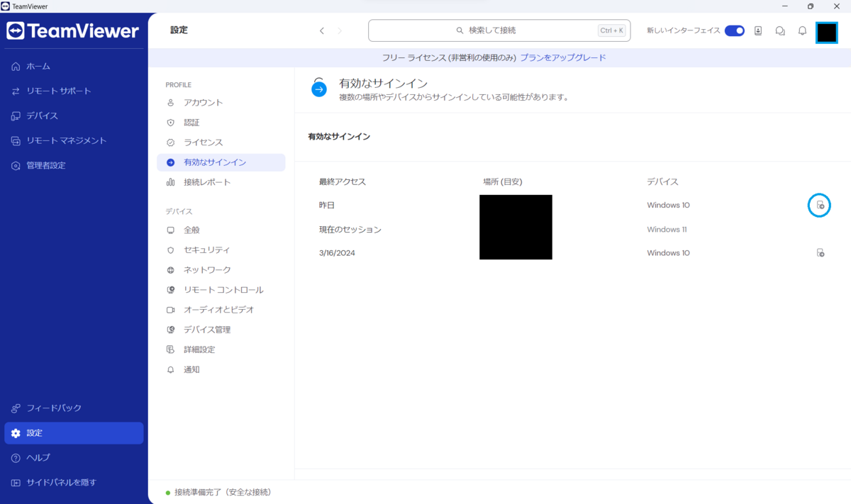Image resolution: width=851 pixels, height=504 pixels.
Task: Click sign-out icon for 3/16/2024 row
Action: (820, 253)
